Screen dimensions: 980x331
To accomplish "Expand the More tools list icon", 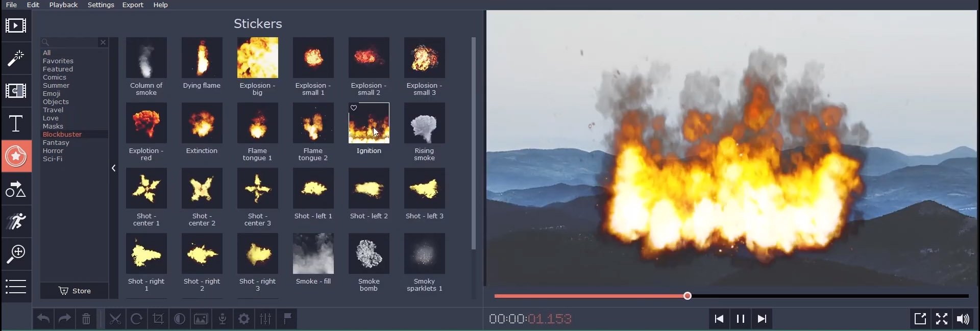I will coord(16,286).
